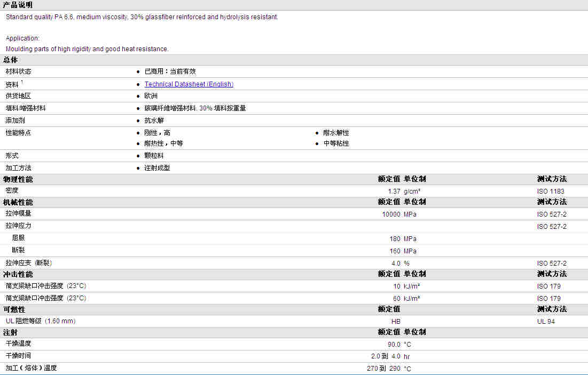This screenshot has height=375, width=588.
Task: Select the value 注射成型
Action: (157, 168)
